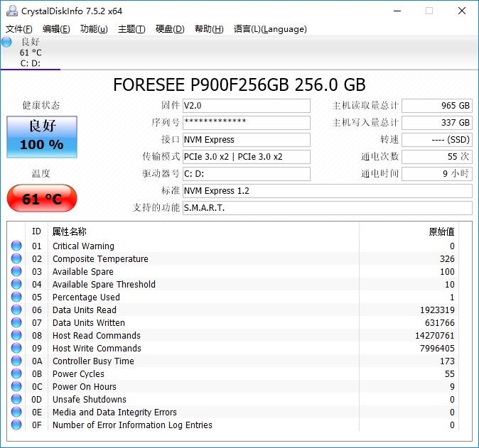The height and width of the screenshot is (448, 479).
Task: Click the 良好 100% health status button
Action: click(x=42, y=136)
